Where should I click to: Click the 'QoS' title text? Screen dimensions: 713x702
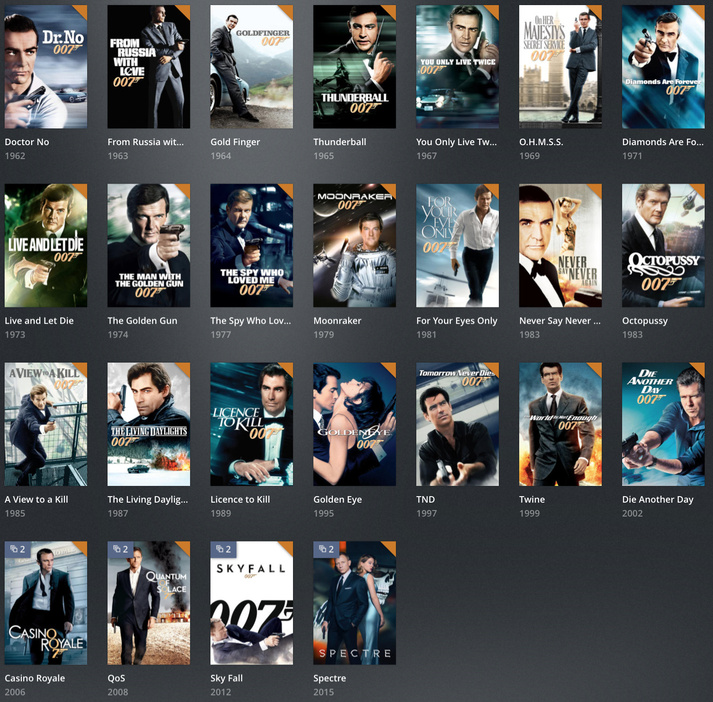[116, 678]
